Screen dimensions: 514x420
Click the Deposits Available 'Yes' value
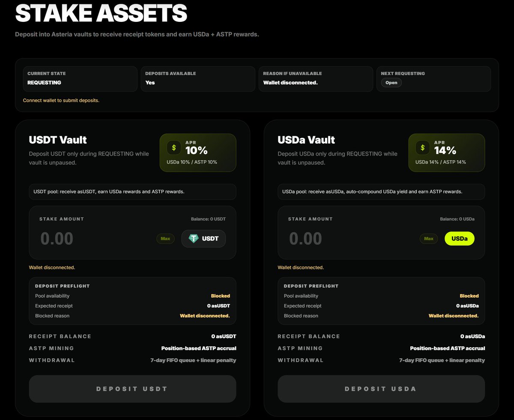150,83
